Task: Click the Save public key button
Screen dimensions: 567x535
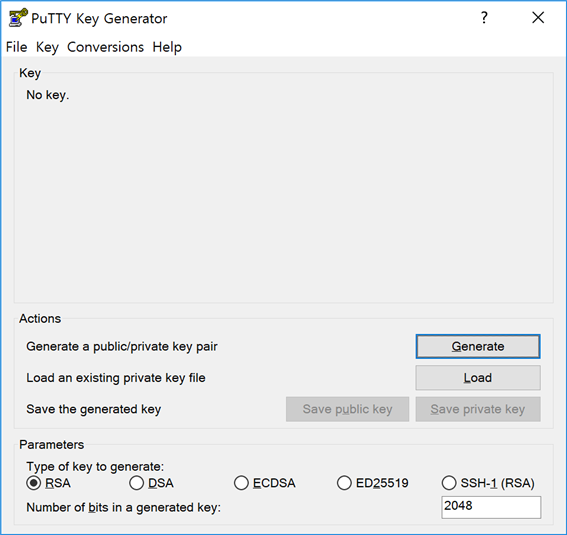Action: 348,409
